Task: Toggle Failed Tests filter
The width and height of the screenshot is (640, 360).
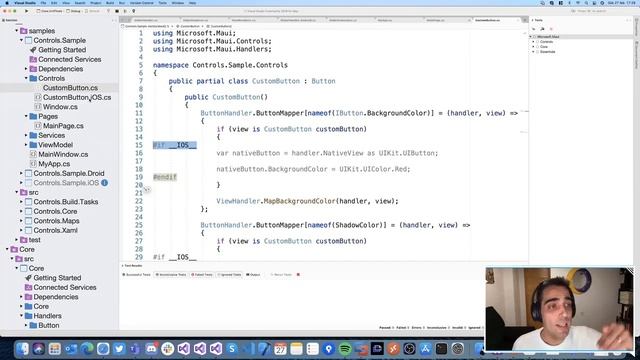Action: 202,275
